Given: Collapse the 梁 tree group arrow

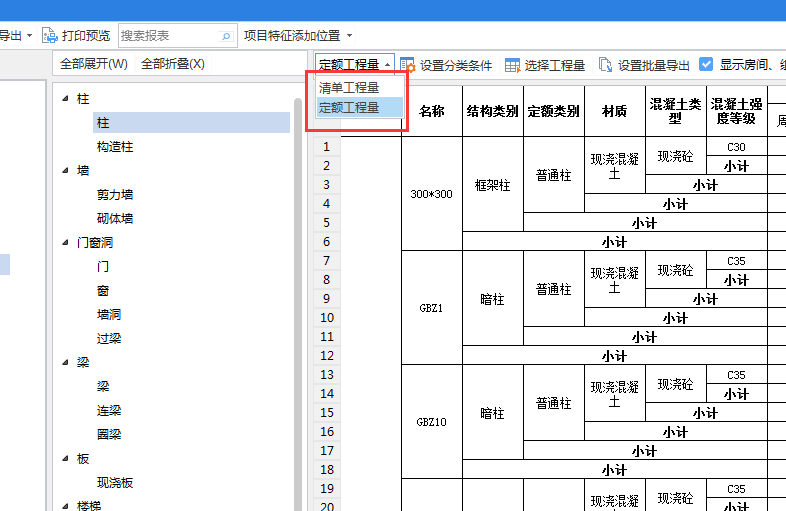Looking at the screenshot, I should click(65, 362).
